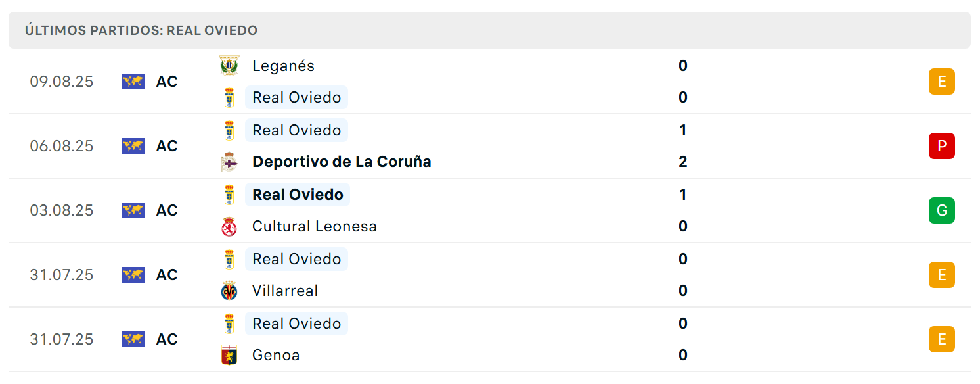980x384 pixels.
Task: Open the Cultural Leonesa team link
Action: coord(315,226)
